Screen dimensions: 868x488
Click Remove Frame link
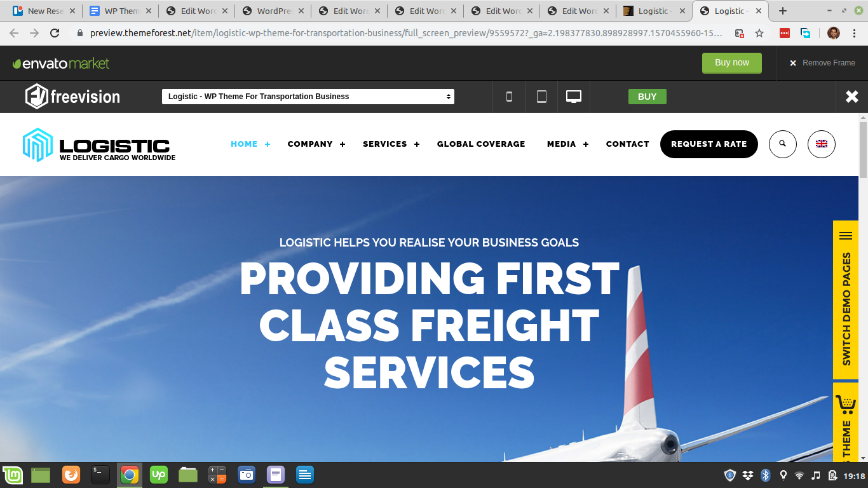822,63
